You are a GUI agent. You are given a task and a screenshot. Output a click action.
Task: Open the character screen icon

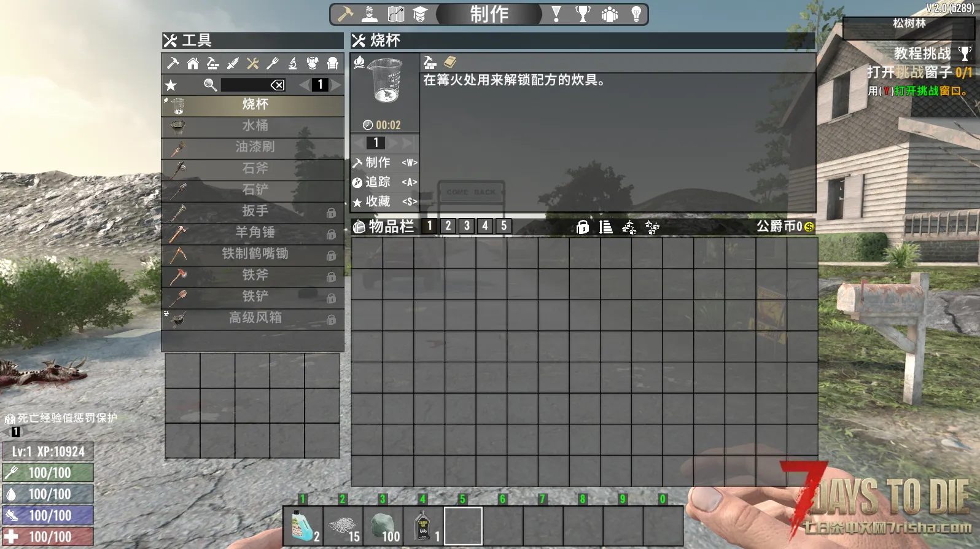[370, 14]
